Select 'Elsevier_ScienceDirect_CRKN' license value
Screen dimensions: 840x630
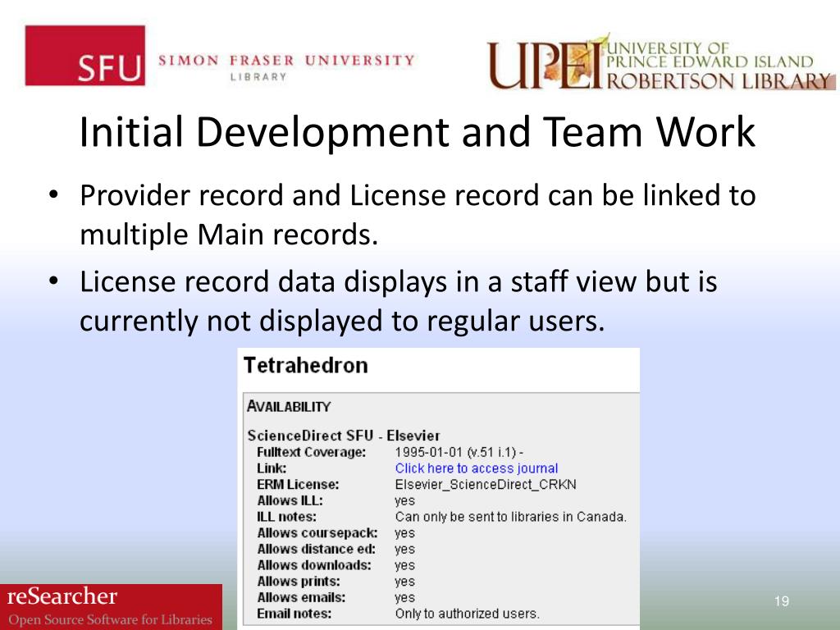pyautogui.click(x=486, y=485)
